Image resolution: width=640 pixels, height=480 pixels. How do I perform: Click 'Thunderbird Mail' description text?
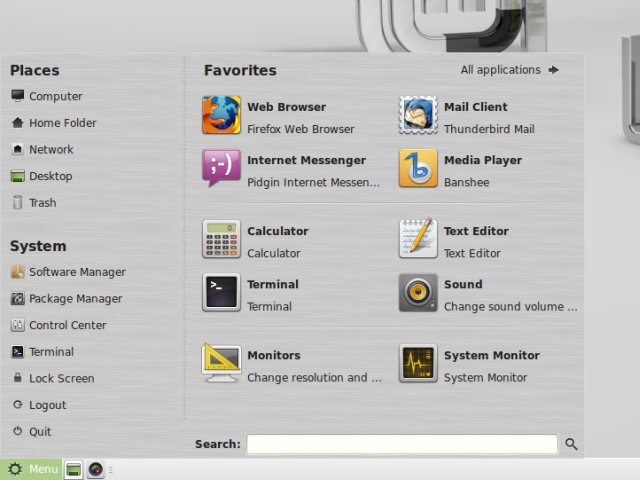489,129
